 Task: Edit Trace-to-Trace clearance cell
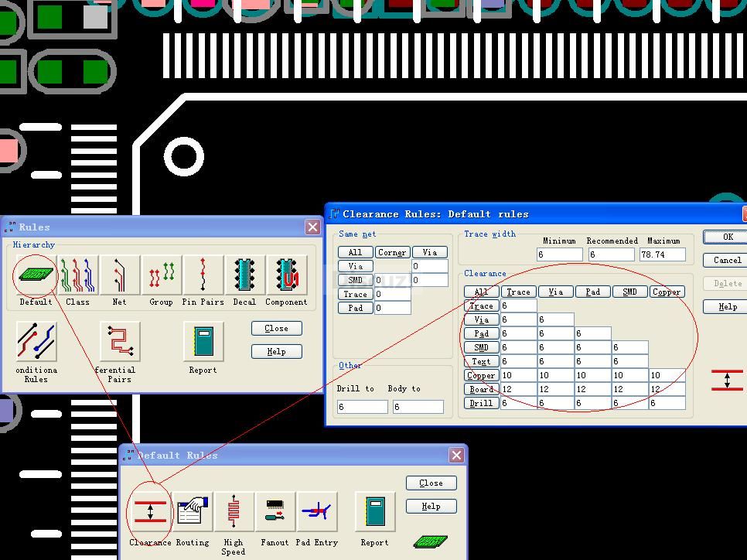click(519, 306)
